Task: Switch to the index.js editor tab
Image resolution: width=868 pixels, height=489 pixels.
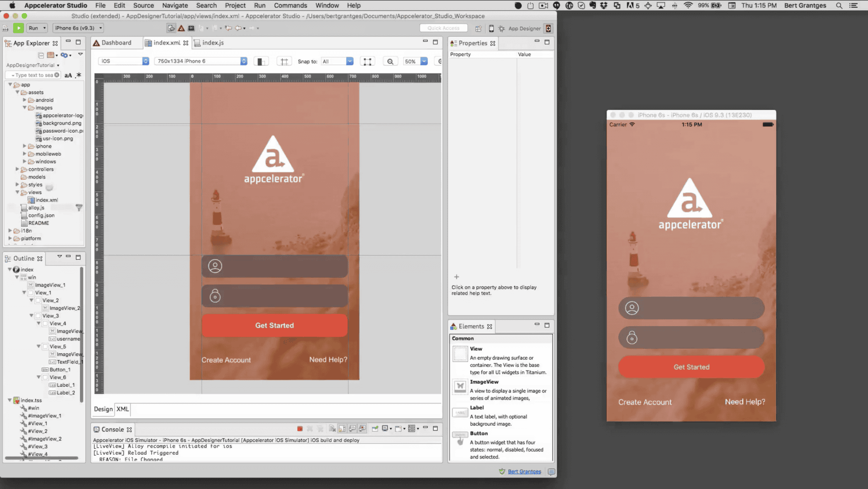Action: (x=209, y=43)
